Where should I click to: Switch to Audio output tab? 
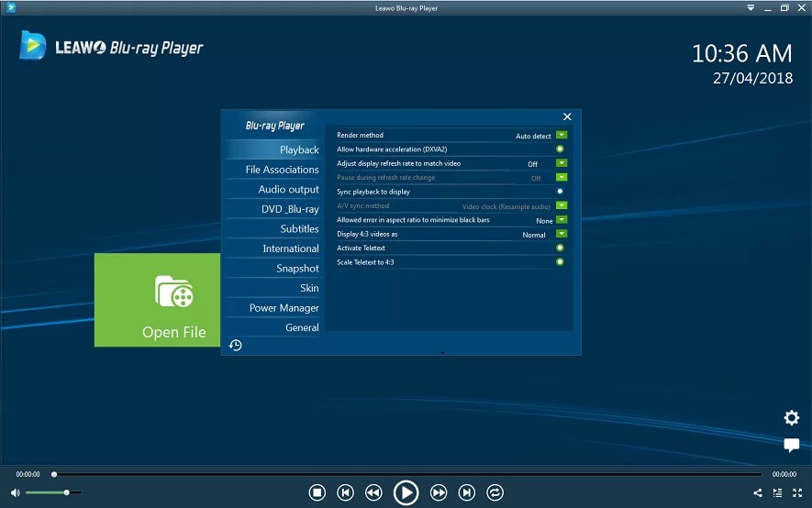tap(274, 189)
